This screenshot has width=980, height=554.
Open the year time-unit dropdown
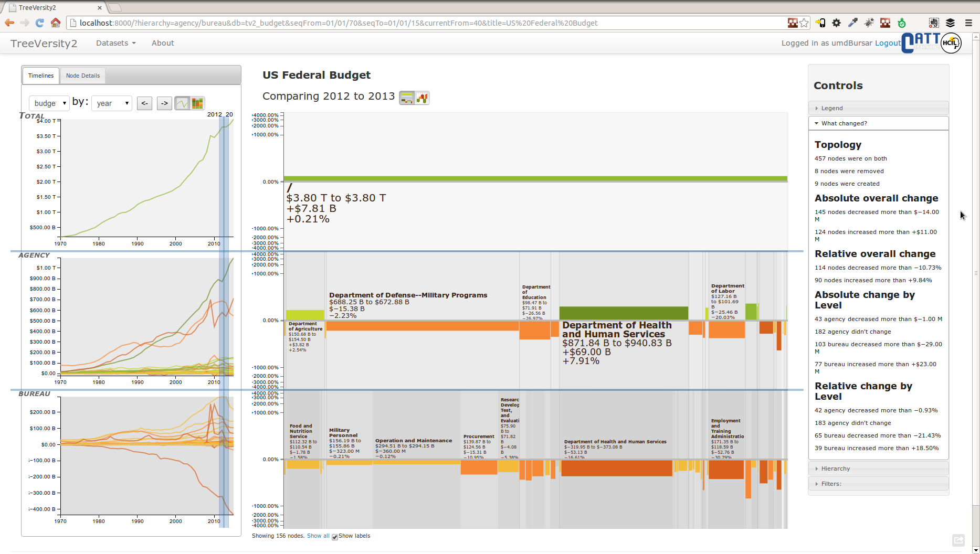(x=111, y=103)
